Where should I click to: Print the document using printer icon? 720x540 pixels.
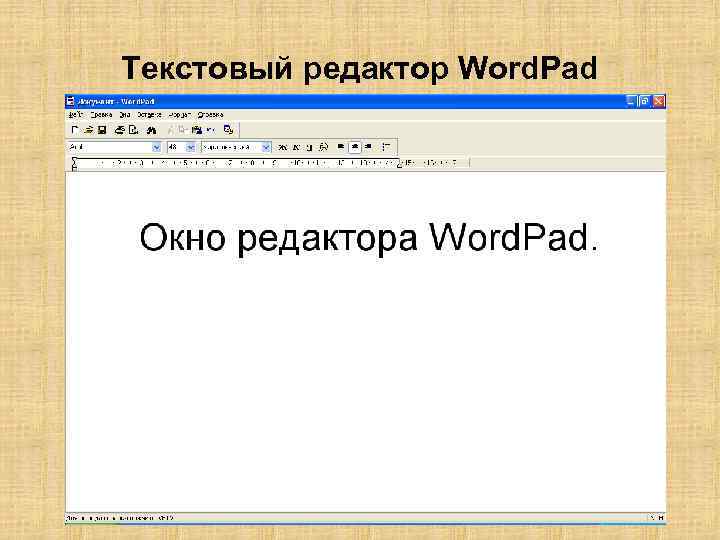[x=120, y=130]
